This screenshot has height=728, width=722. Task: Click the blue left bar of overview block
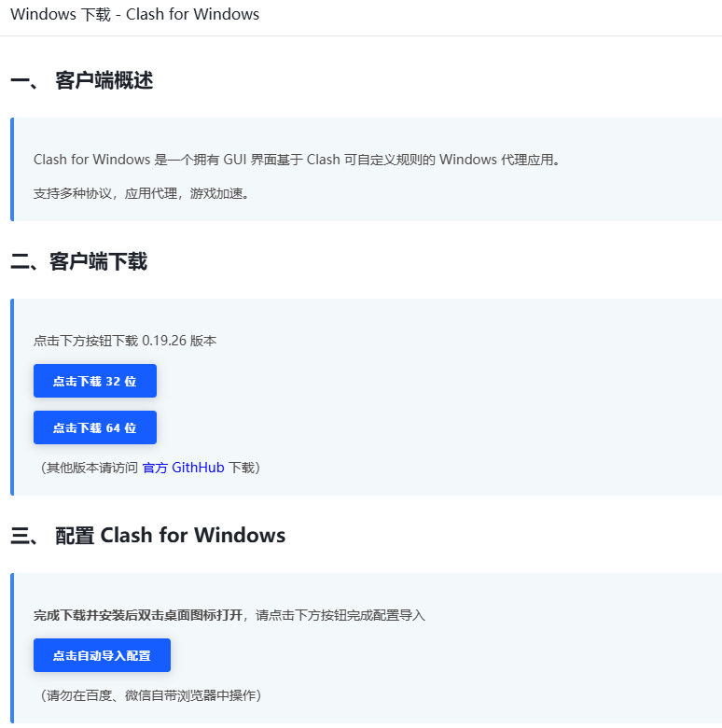point(12,170)
